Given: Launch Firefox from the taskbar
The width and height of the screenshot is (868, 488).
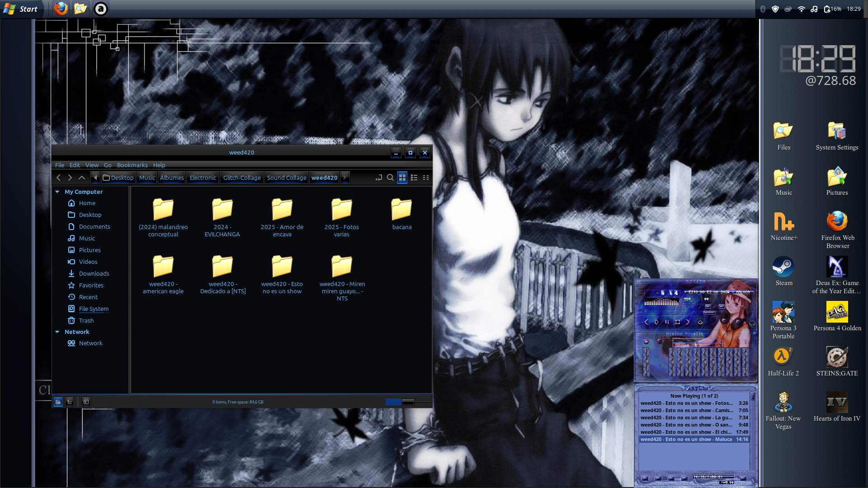Looking at the screenshot, I should [x=61, y=9].
